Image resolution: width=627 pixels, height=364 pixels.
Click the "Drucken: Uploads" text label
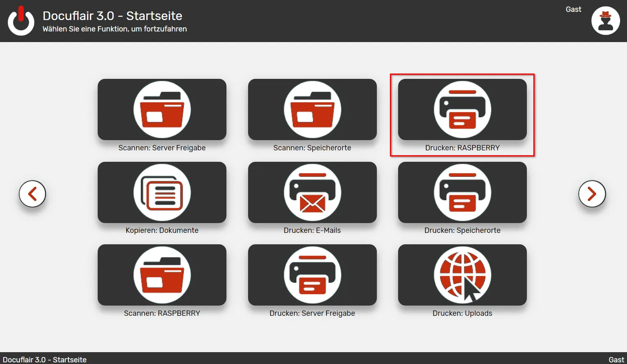click(462, 313)
